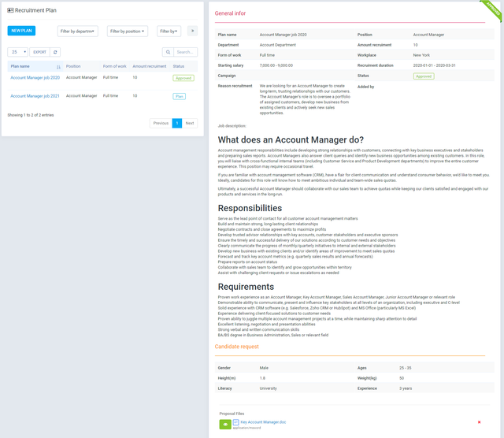This screenshot has height=438, width=504.
Task: Click the Form of work column header
Action: [115, 66]
